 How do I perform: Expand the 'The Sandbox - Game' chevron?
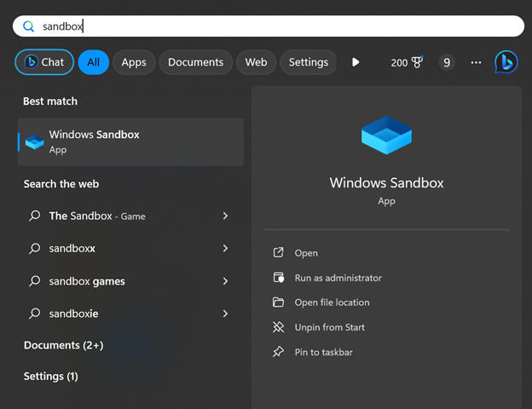(225, 216)
